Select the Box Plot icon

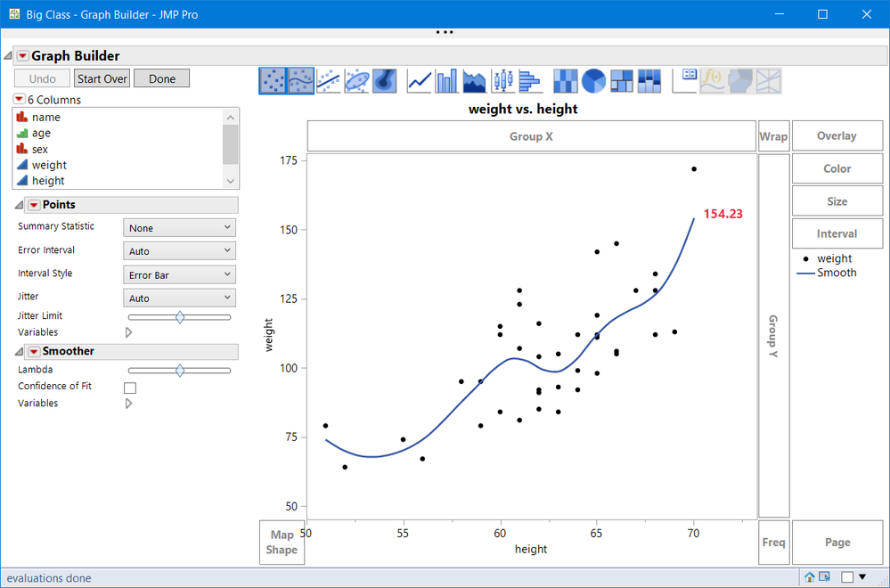point(502,80)
